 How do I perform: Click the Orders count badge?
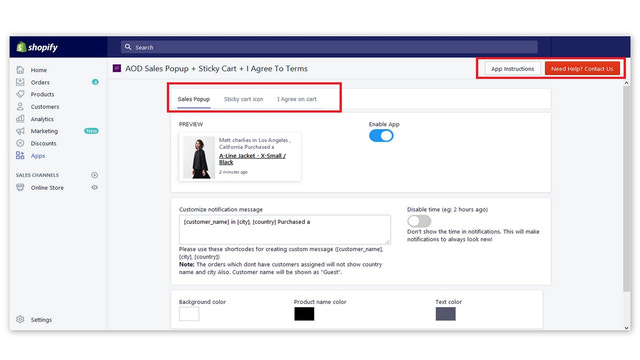pyautogui.click(x=95, y=82)
